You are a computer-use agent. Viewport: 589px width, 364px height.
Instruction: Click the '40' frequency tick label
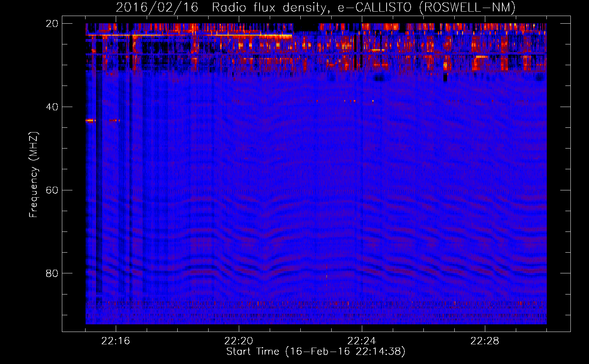point(52,107)
